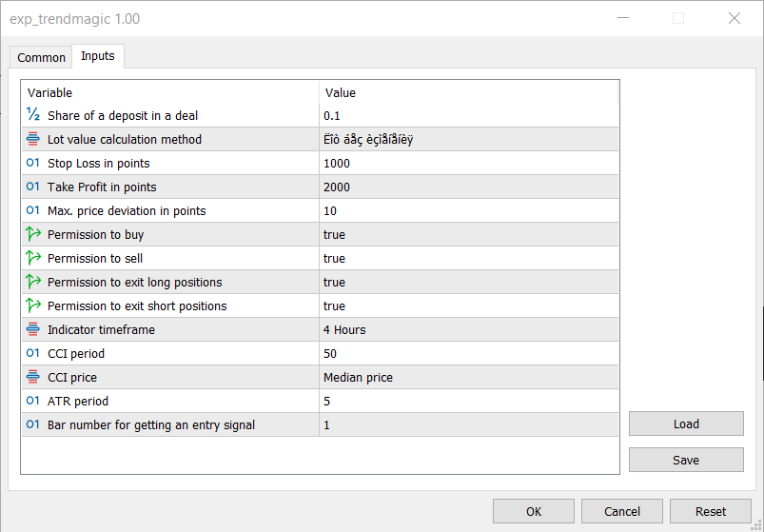Click the enum icon next to Lot value calculation method

tap(33, 139)
